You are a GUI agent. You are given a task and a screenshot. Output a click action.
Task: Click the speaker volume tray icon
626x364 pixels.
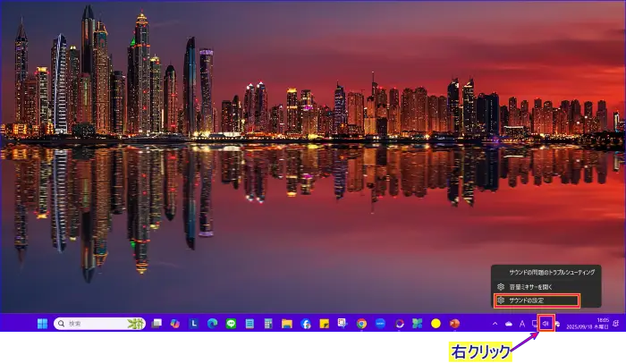pyautogui.click(x=546, y=324)
